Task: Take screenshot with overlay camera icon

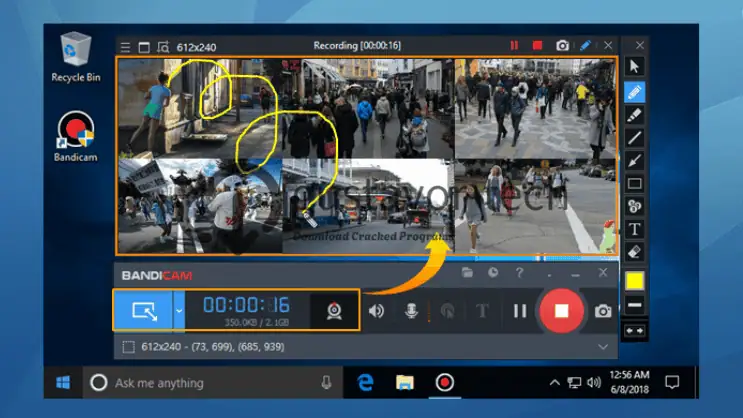Action: point(562,45)
